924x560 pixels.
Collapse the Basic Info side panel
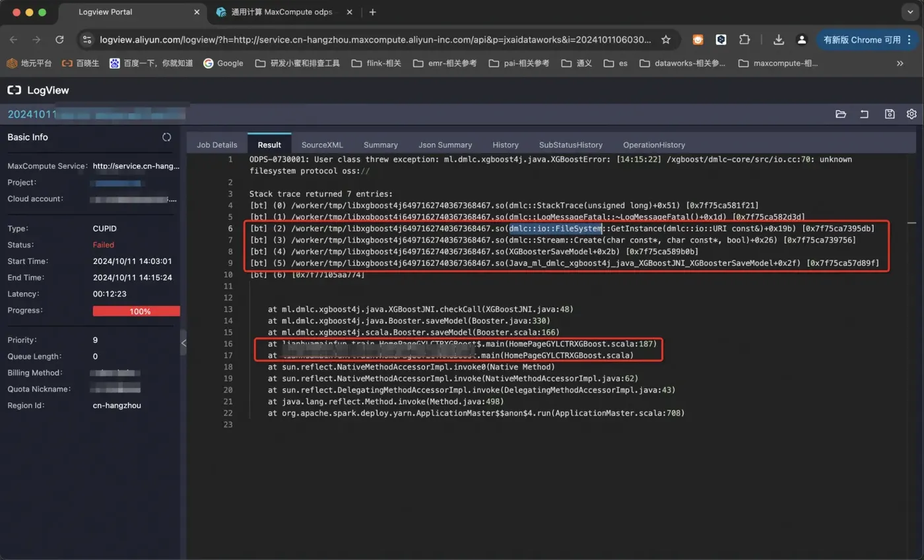(183, 343)
